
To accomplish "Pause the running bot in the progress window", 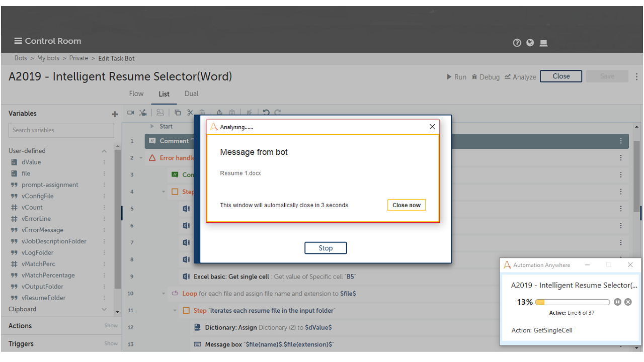I will point(617,302).
